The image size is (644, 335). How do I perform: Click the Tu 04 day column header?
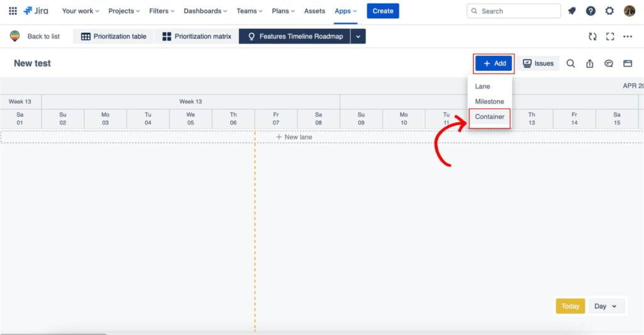(x=148, y=119)
